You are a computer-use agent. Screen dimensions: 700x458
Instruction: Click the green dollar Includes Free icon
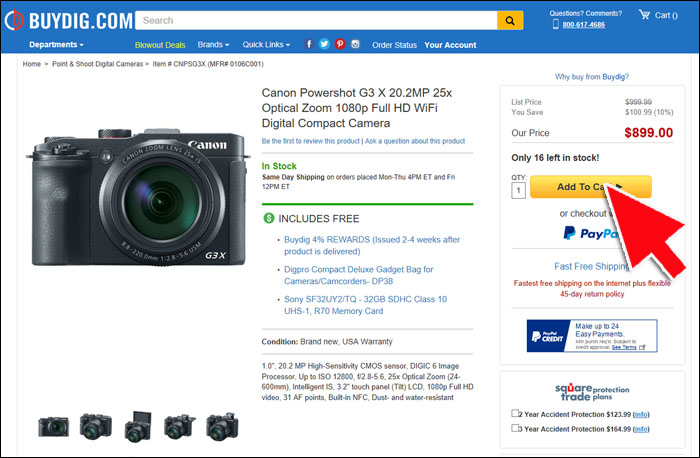coord(269,218)
